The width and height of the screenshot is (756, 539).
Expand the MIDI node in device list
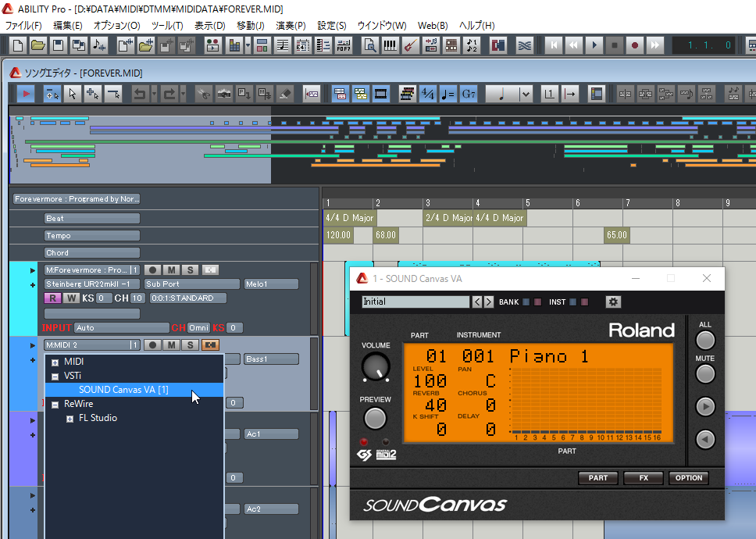[55, 362]
